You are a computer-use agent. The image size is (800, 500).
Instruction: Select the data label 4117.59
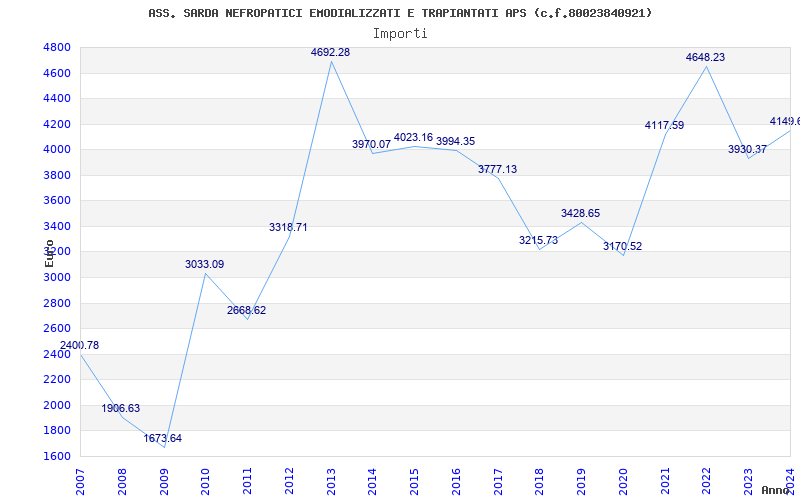pyautogui.click(x=664, y=126)
